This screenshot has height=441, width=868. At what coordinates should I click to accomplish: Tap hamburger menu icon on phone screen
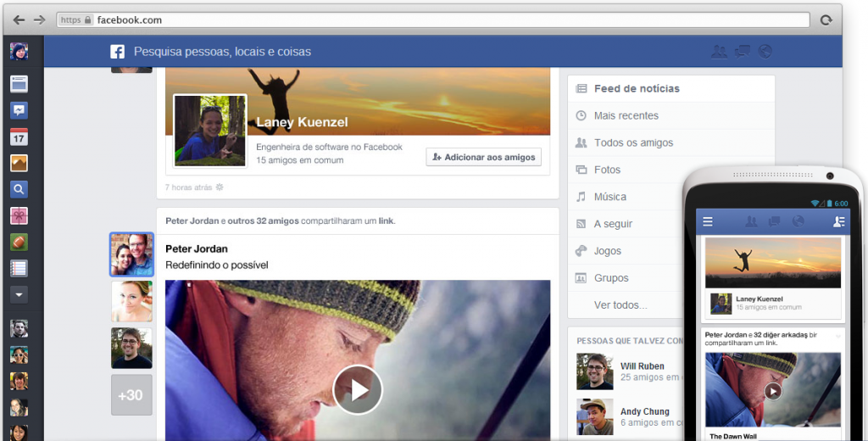(708, 222)
